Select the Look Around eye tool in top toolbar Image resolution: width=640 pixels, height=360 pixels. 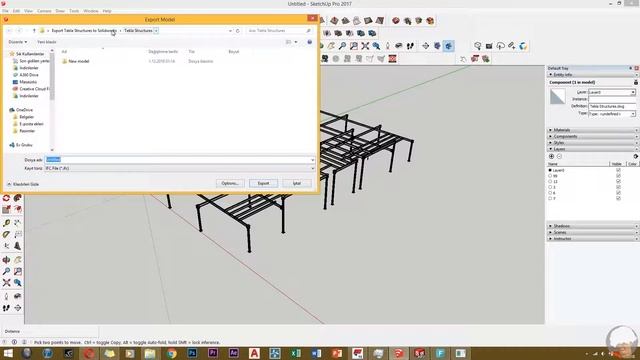point(399,46)
